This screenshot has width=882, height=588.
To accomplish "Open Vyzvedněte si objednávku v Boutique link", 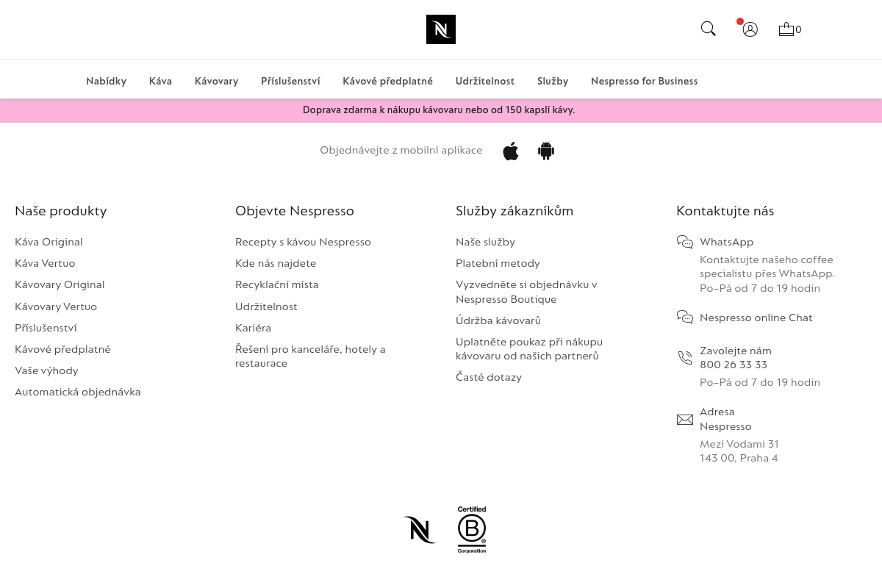I will (x=526, y=292).
